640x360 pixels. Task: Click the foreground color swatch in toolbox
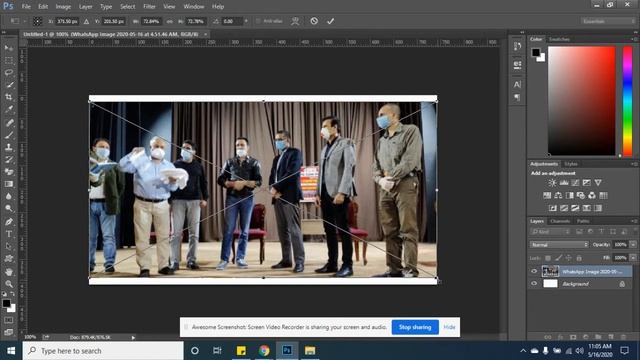pyautogui.click(x=6, y=303)
